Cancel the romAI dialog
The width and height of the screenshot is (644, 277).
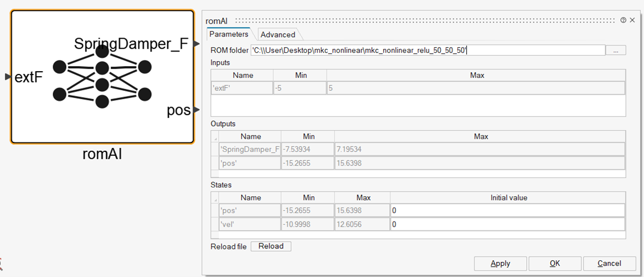click(609, 264)
